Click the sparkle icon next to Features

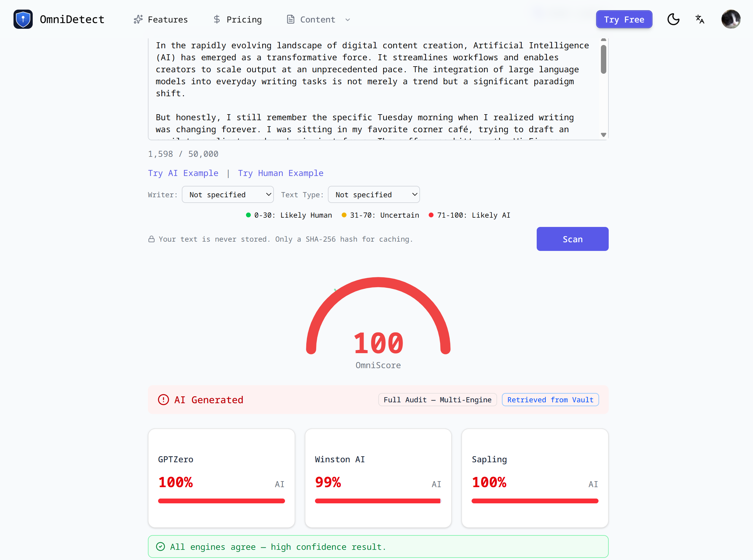pyautogui.click(x=138, y=20)
